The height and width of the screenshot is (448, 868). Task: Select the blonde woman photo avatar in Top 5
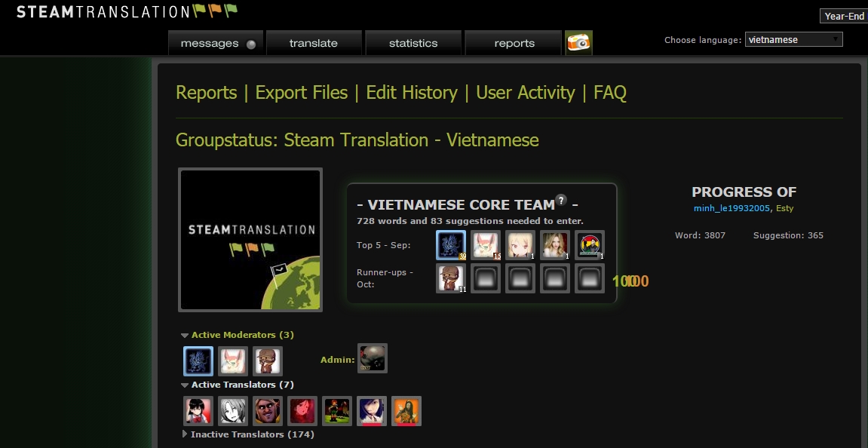pos(555,245)
